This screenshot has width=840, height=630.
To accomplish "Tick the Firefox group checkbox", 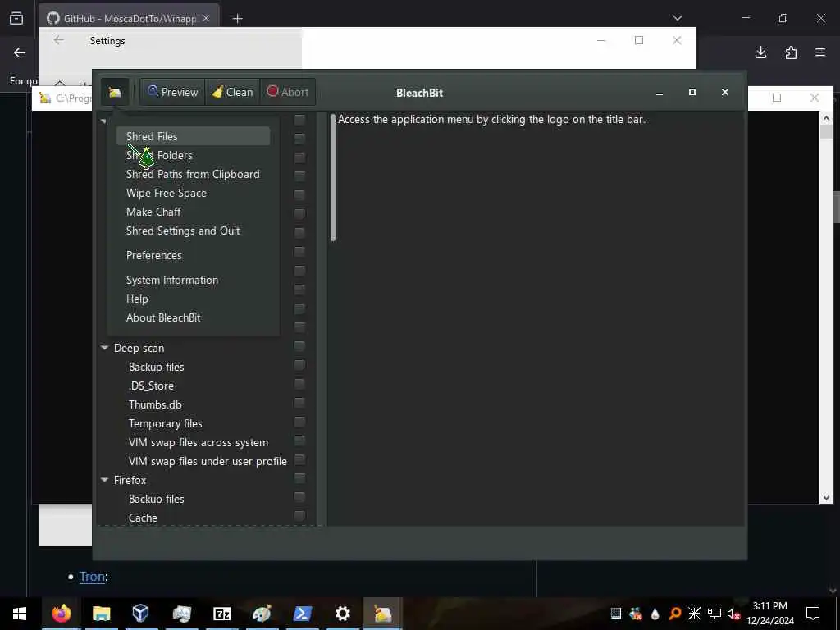I will [x=300, y=478].
